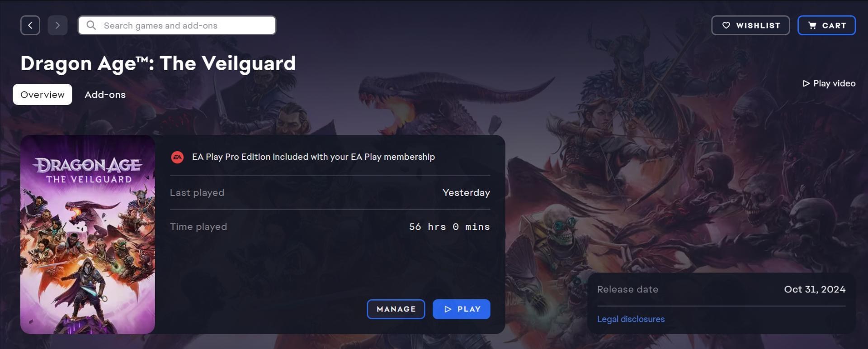This screenshot has height=349, width=868.
Task: Open the Cart button
Action: click(x=827, y=25)
